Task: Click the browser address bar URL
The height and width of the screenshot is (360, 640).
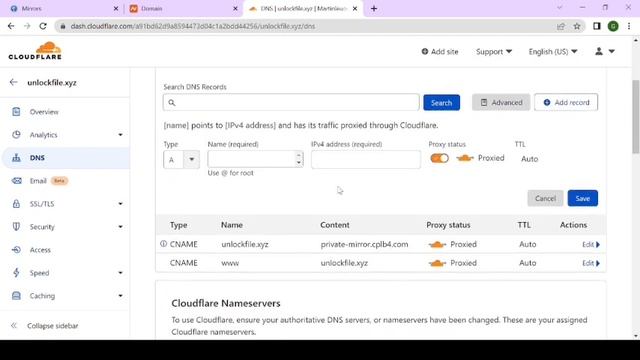Action: (193, 26)
